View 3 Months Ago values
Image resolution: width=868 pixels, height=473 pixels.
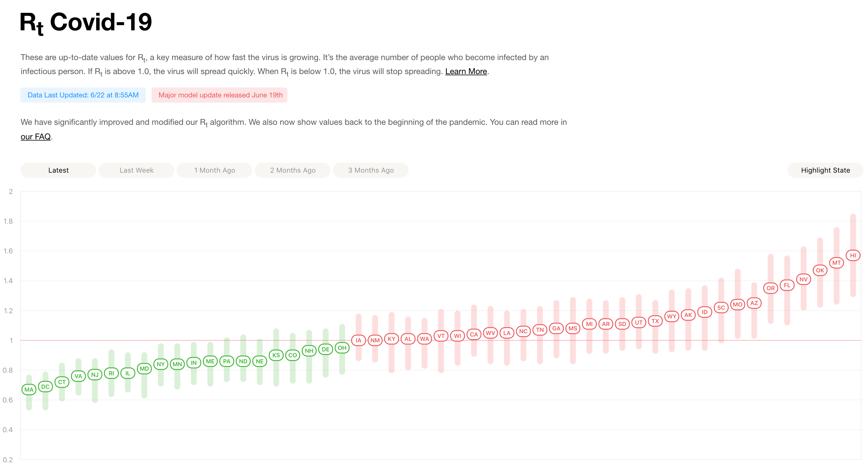click(371, 170)
